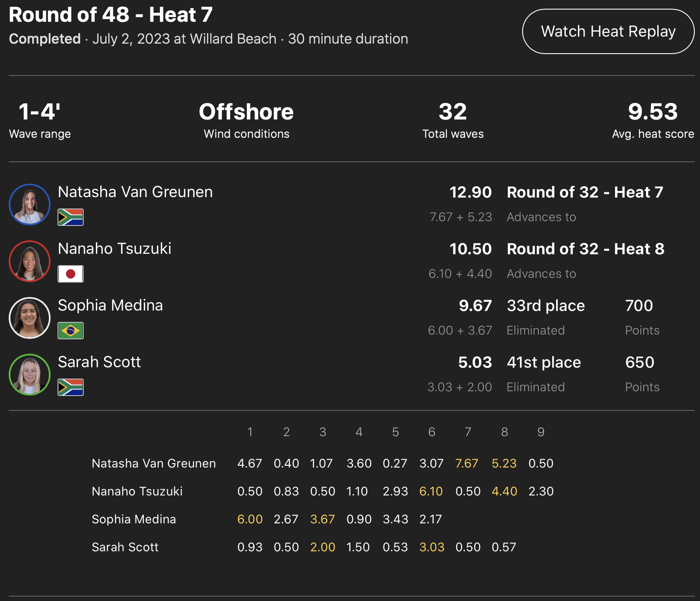The image size is (700, 601).
Task: Click South Africa flag under Sarah Scott
Action: pyautogui.click(x=71, y=387)
